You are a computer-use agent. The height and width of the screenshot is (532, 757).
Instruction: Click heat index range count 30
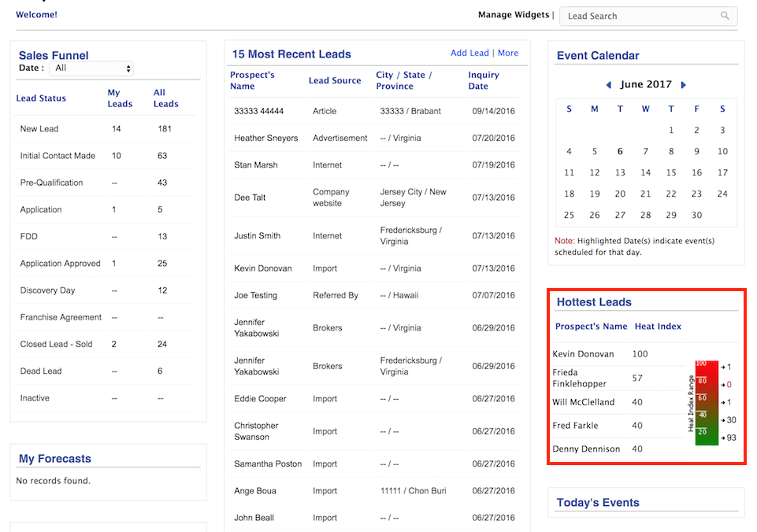tap(732, 420)
